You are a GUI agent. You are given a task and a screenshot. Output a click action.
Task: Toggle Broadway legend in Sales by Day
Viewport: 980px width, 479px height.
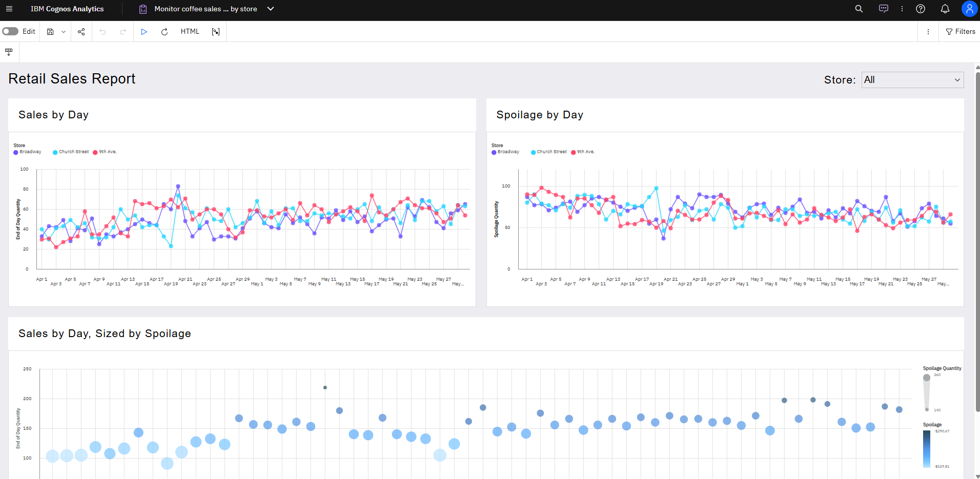(x=28, y=152)
